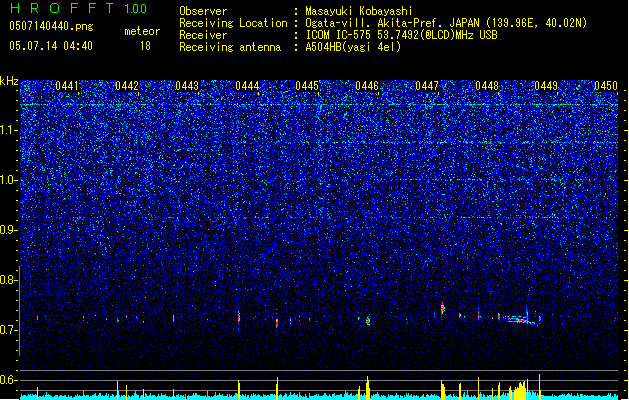Click the 0441 time marker

(67, 86)
